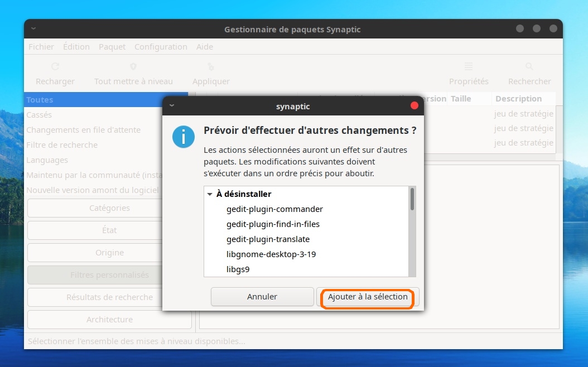The height and width of the screenshot is (367, 588).
Task: Open the main window menu chevron
Action: coord(33,28)
